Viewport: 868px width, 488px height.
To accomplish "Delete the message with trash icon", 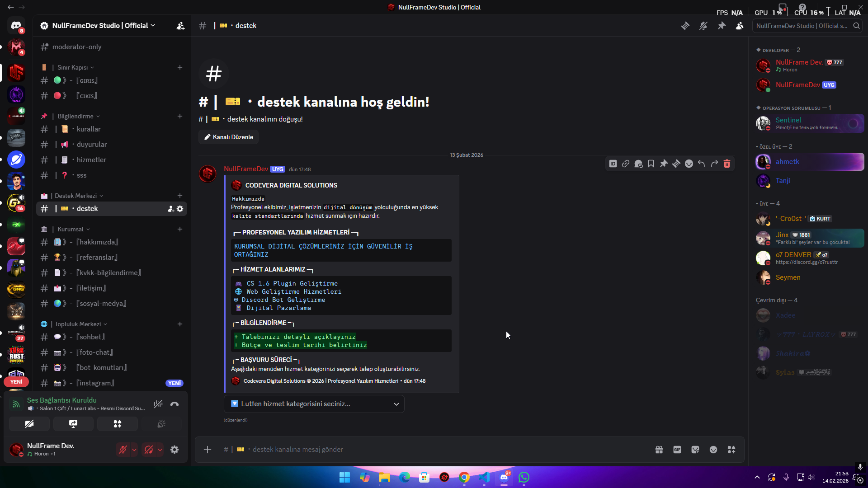I will 727,164.
